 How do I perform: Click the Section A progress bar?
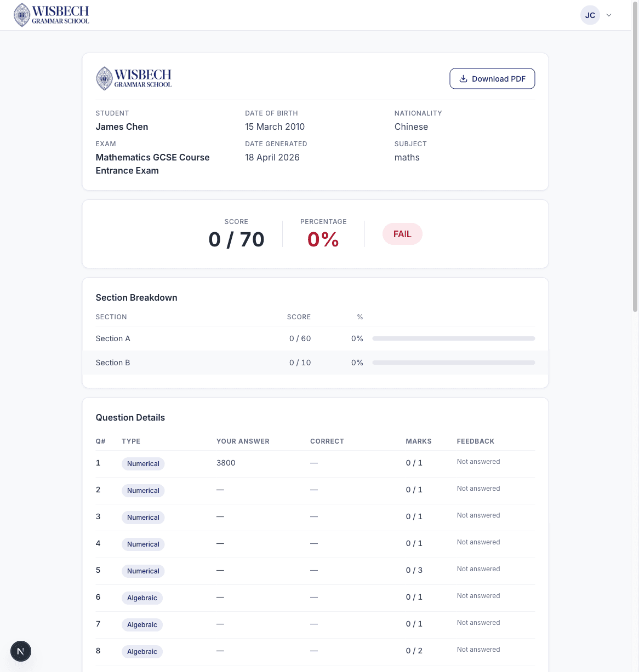pos(453,338)
